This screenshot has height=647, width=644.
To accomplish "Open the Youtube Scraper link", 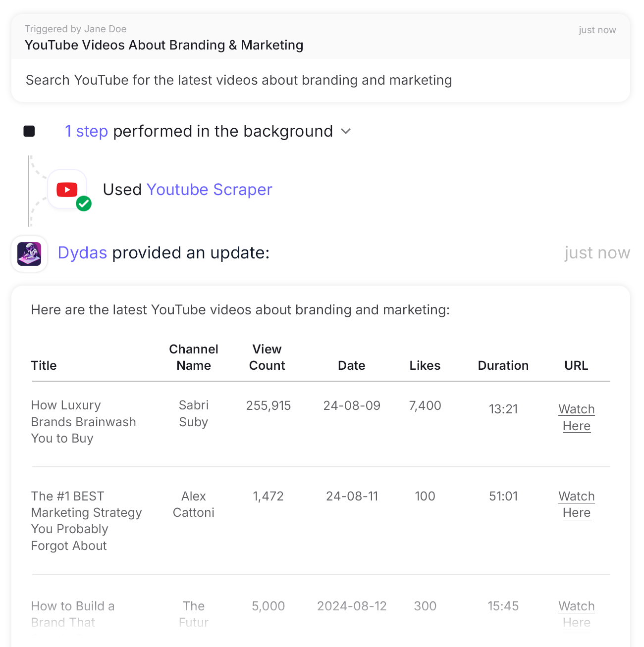I will [x=209, y=190].
